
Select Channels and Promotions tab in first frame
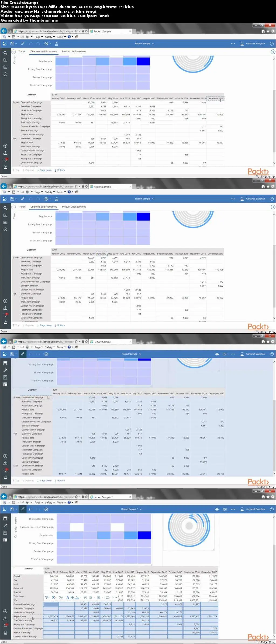(44, 52)
